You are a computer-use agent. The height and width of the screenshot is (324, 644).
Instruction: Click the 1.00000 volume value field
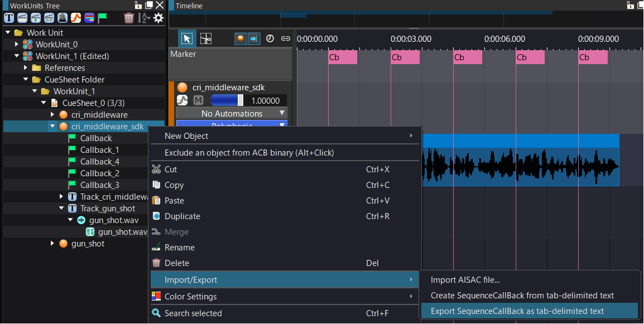[x=266, y=100]
